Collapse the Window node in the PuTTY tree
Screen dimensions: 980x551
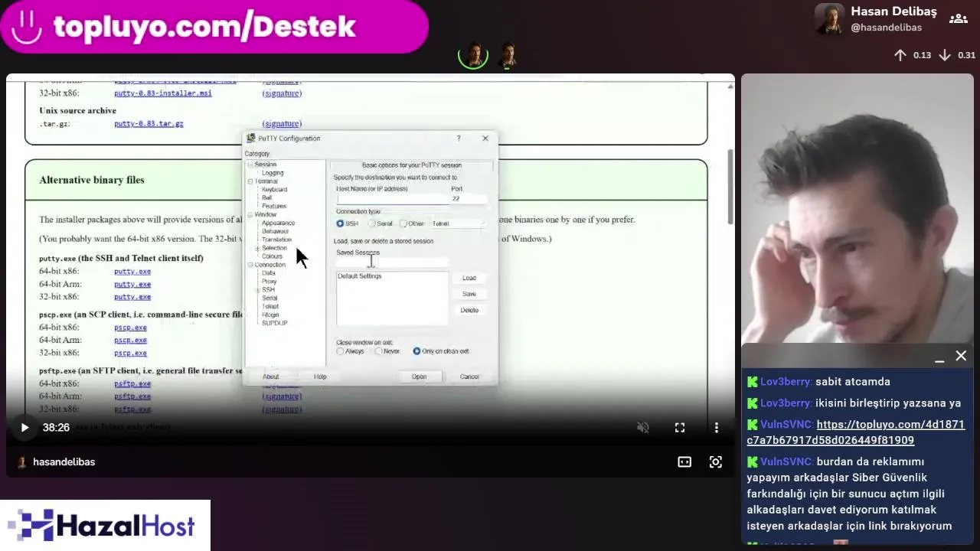click(250, 215)
